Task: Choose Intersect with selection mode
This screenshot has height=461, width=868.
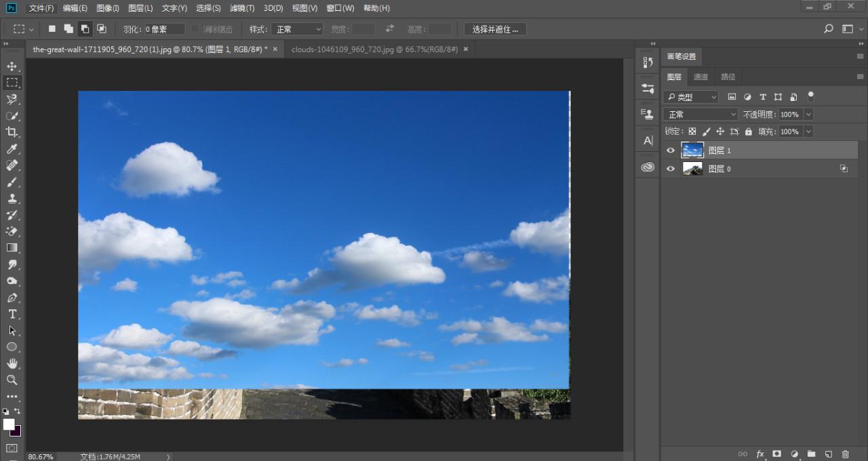Action: click(102, 29)
